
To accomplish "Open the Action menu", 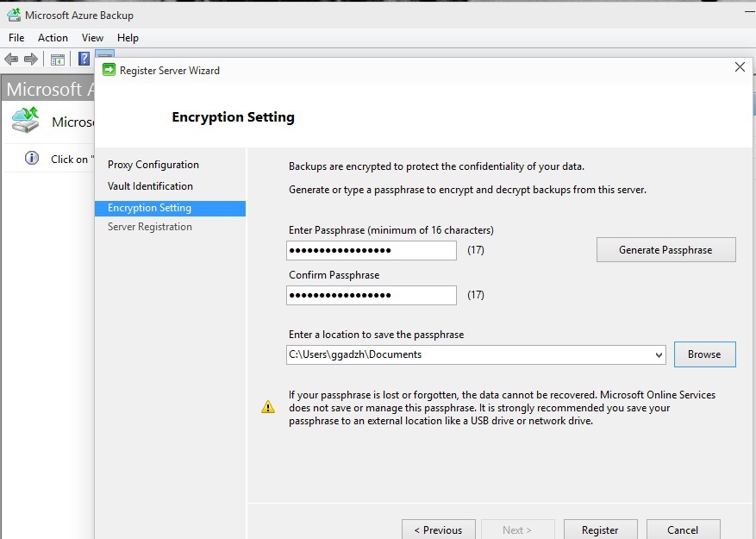I will (53, 38).
